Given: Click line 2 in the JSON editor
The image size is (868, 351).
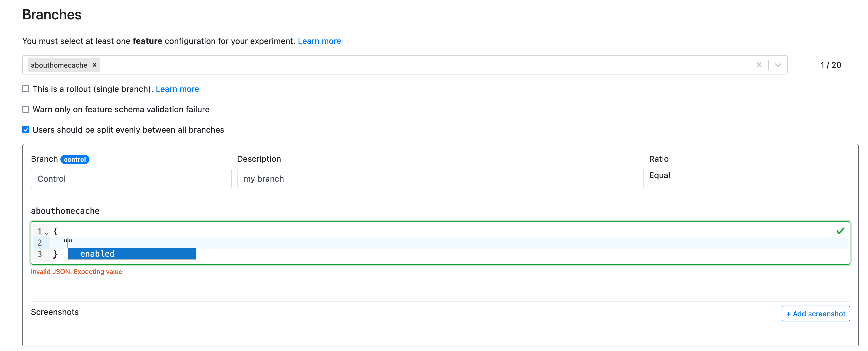Looking at the screenshot, I should pos(448,243).
